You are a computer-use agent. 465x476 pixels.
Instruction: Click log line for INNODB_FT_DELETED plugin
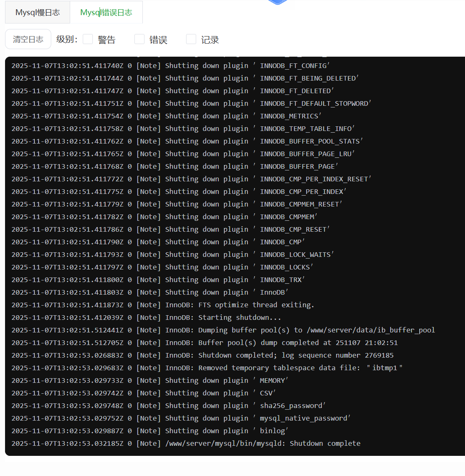click(x=173, y=91)
